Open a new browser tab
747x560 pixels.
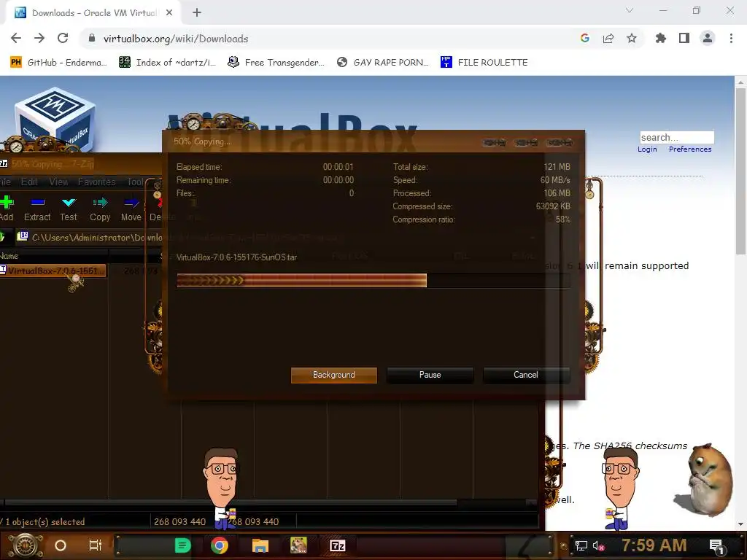[x=197, y=13]
